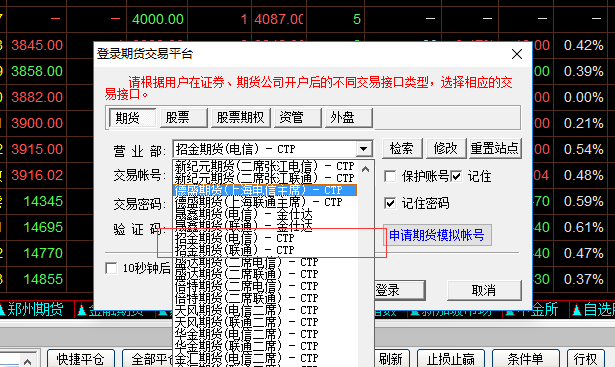The height and width of the screenshot is (367, 615).
Task: Click the 检索 button
Action: [x=402, y=149]
